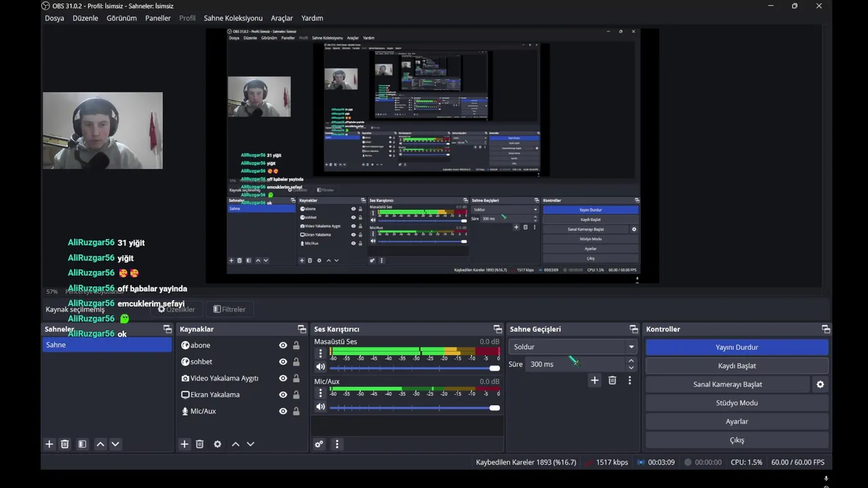Click the 300 ms duration field
Image resolution: width=868 pixels, height=488 pixels.
click(x=575, y=365)
